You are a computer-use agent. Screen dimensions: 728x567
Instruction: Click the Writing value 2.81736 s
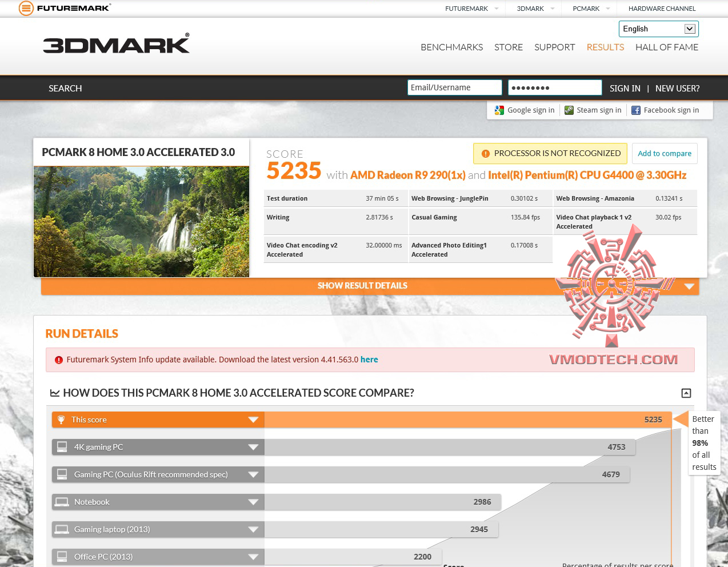[x=379, y=218]
